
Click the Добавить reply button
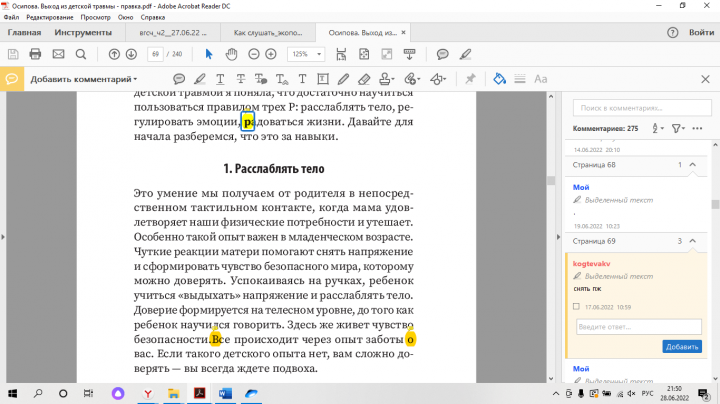(x=682, y=347)
